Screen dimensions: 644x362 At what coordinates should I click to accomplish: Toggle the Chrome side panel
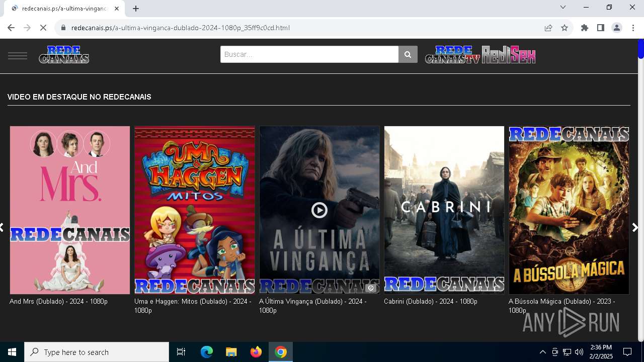click(601, 28)
